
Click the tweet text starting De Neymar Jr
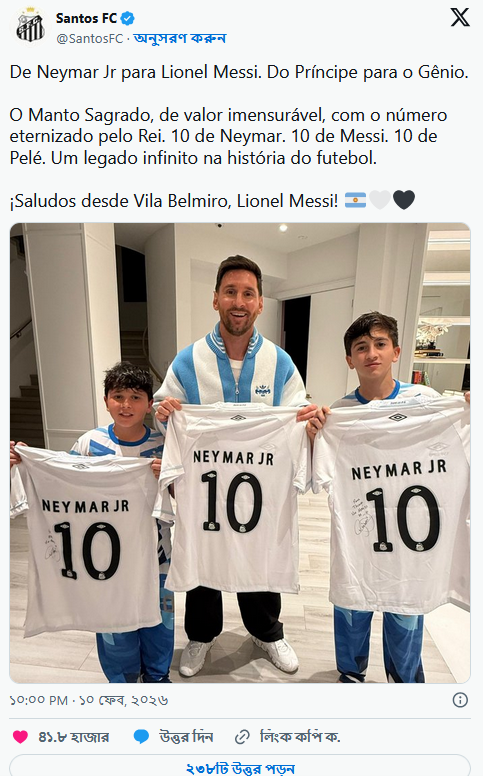pos(239,72)
